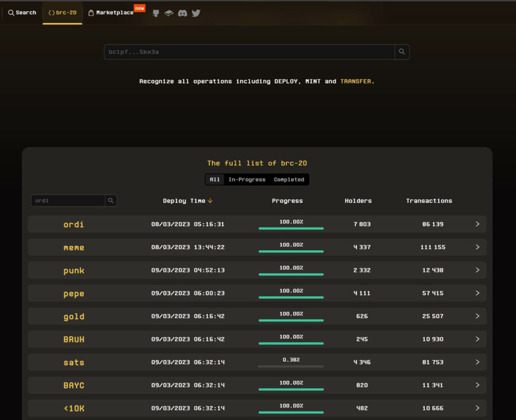Click the magnifier button beside the address search bar

(402, 52)
